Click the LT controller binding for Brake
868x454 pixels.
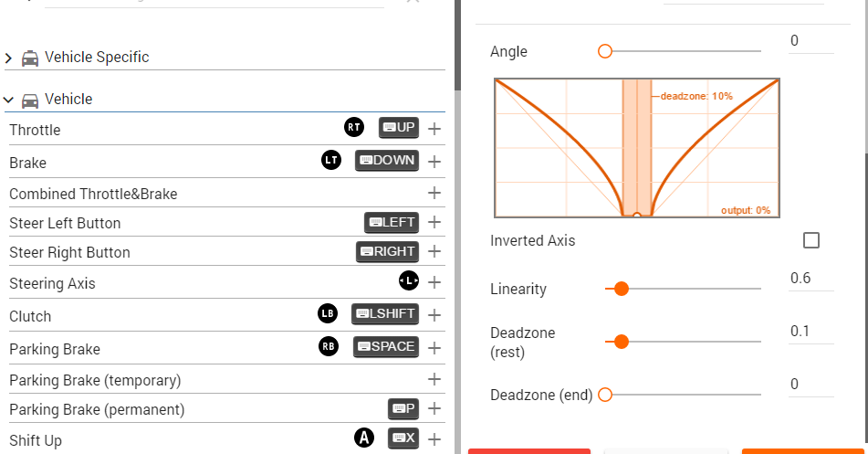pos(331,160)
